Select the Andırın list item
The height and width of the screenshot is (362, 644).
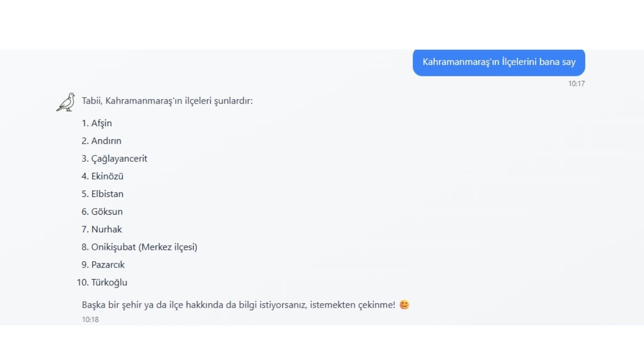tap(106, 141)
